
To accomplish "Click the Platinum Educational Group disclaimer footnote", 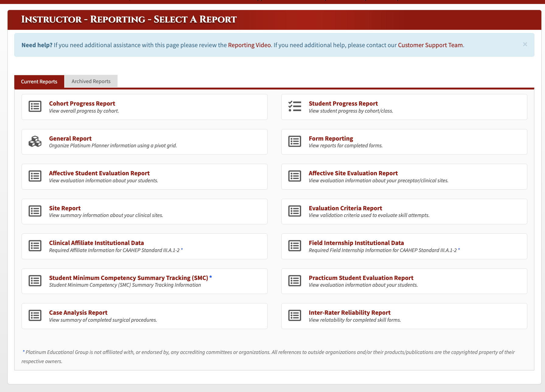I will (x=268, y=357).
